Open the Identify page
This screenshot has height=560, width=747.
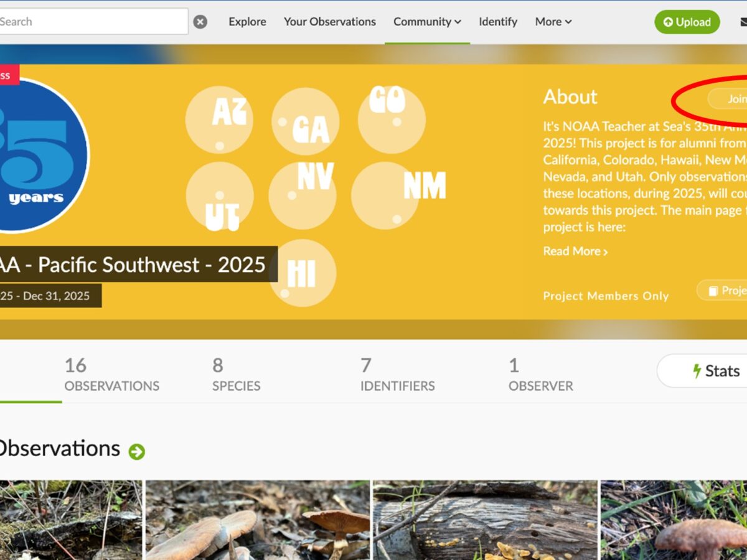pyautogui.click(x=498, y=22)
